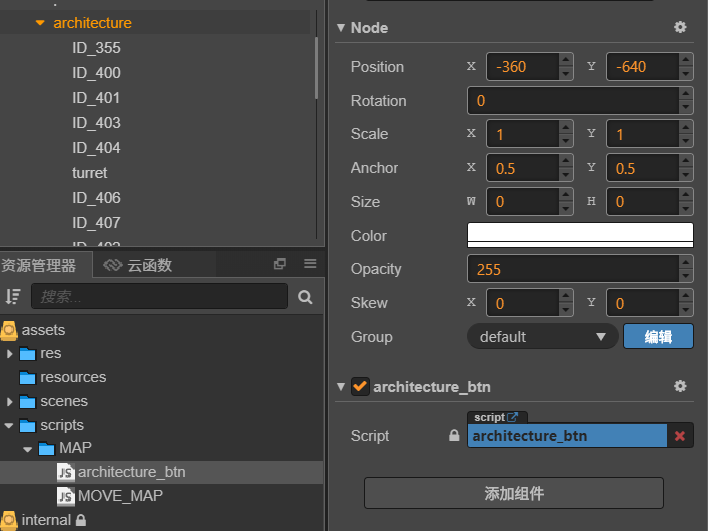Open the Node settings gear menu
Image resolution: width=708 pixels, height=531 pixels.
click(680, 28)
